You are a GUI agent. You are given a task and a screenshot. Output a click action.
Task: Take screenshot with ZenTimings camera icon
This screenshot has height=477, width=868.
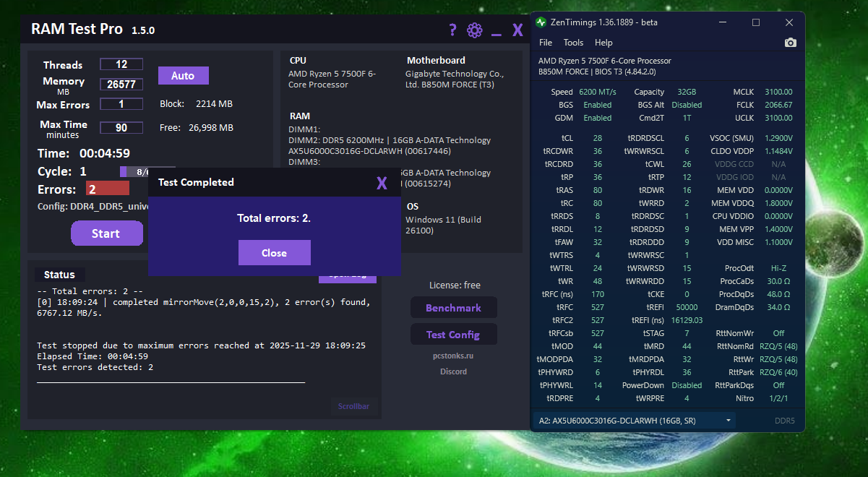pyautogui.click(x=791, y=43)
